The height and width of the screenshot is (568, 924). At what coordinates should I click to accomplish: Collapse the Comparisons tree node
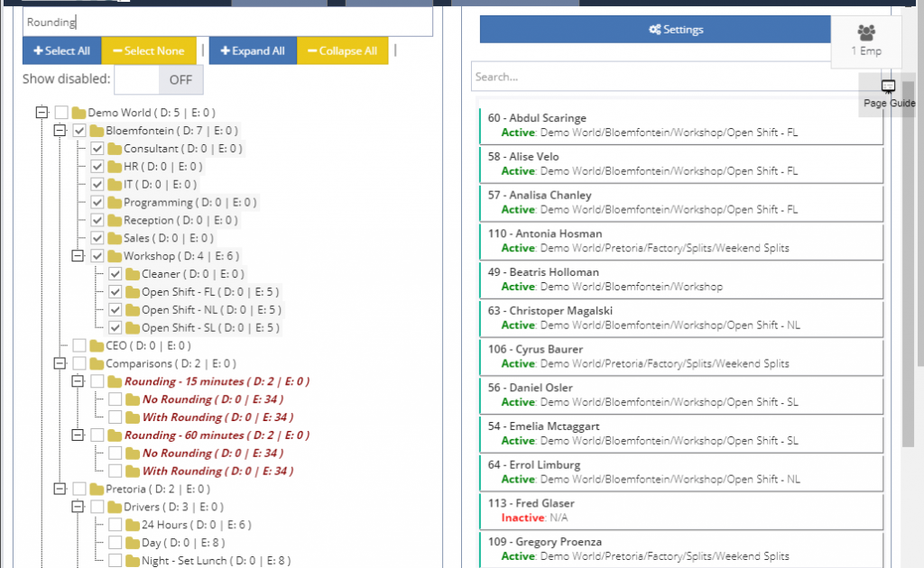pos(59,363)
